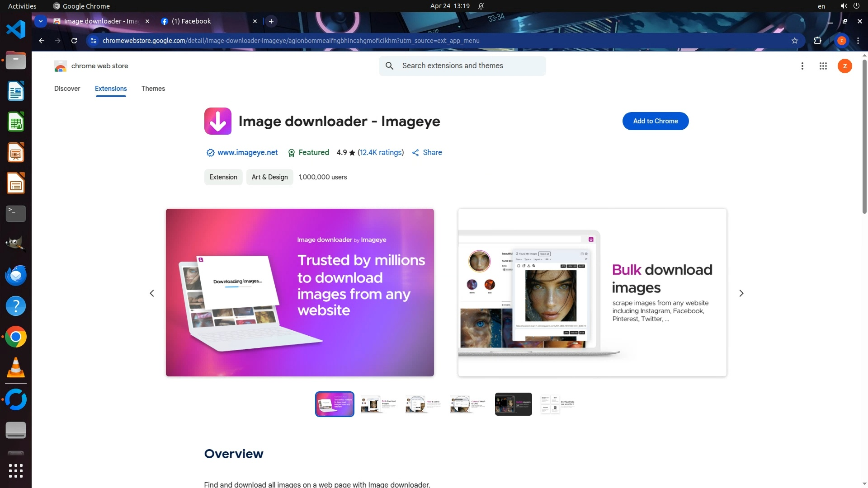Open site information icon in address bar
The width and height of the screenshot is (868, 488).
[x=94, y=41]
